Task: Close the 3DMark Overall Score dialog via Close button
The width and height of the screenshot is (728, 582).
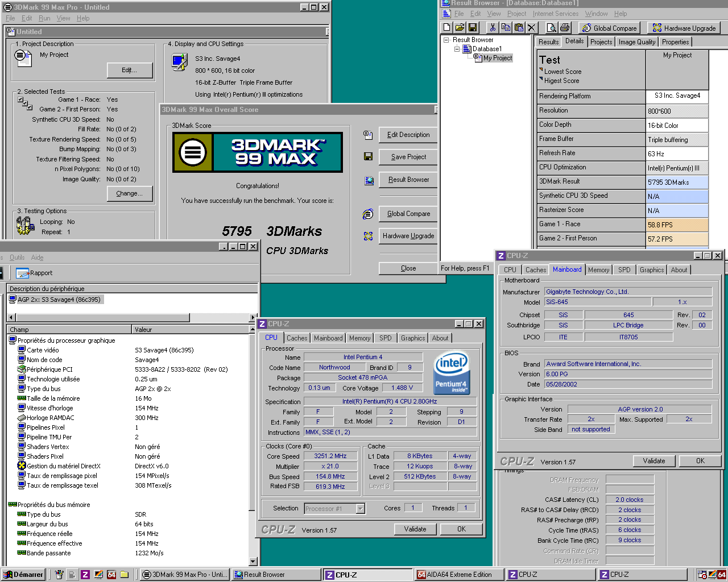Action: pyautogui.click(x=408, y=268)
